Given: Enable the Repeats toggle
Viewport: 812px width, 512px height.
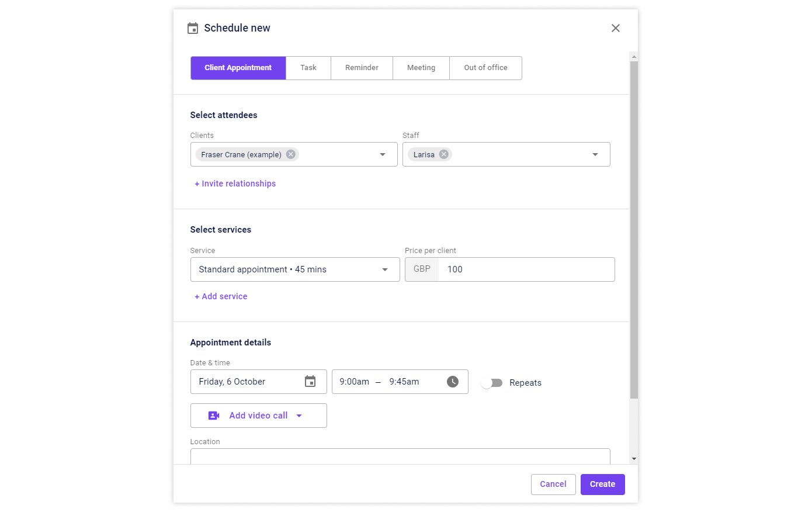Looking at the screenshot, I should 491,382.
